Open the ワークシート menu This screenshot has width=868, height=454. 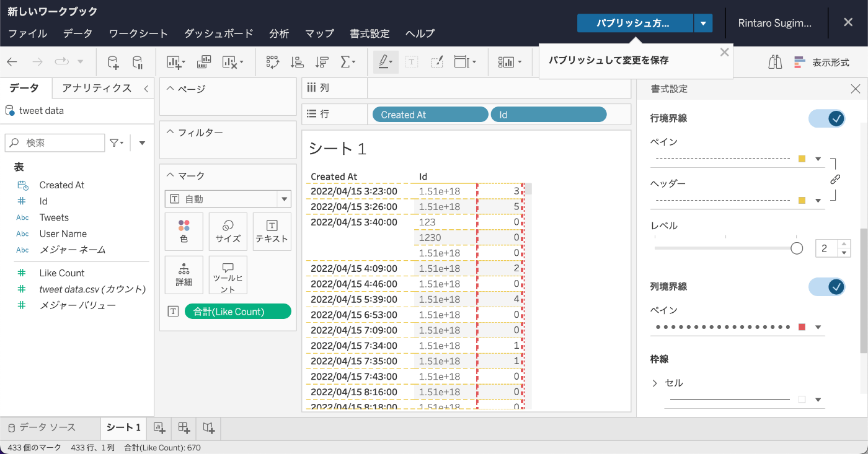pyautogui.click(x=138, y=33)
